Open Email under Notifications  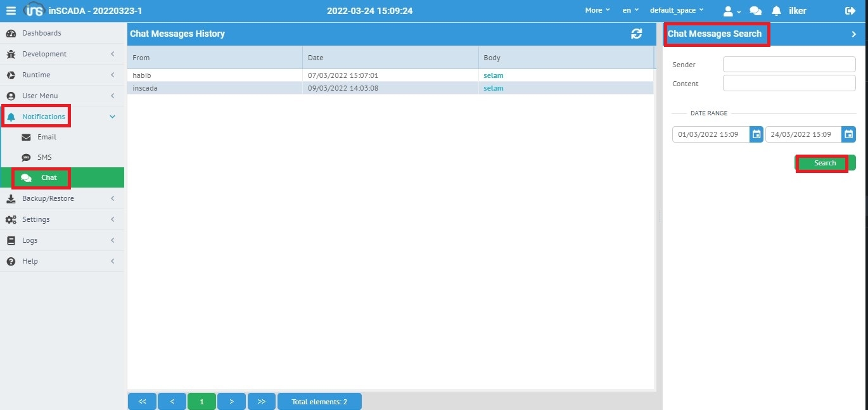46,137
